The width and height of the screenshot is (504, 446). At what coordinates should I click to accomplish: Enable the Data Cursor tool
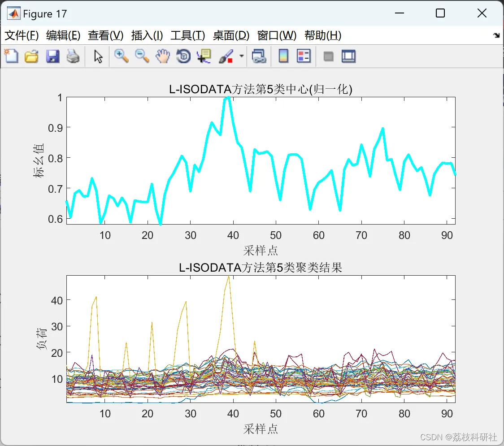click(204, 56)
